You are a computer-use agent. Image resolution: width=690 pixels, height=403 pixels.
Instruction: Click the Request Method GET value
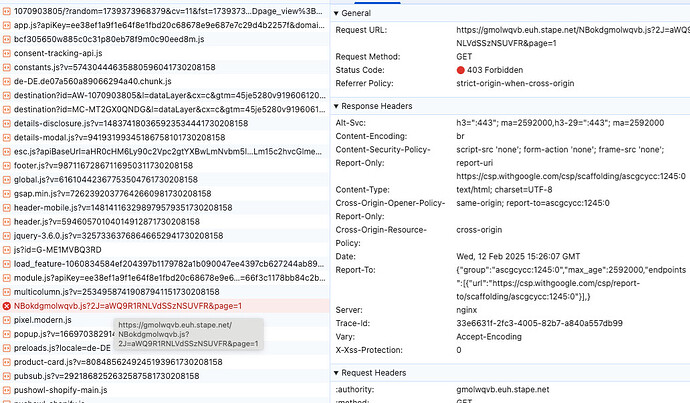[464, 56]
